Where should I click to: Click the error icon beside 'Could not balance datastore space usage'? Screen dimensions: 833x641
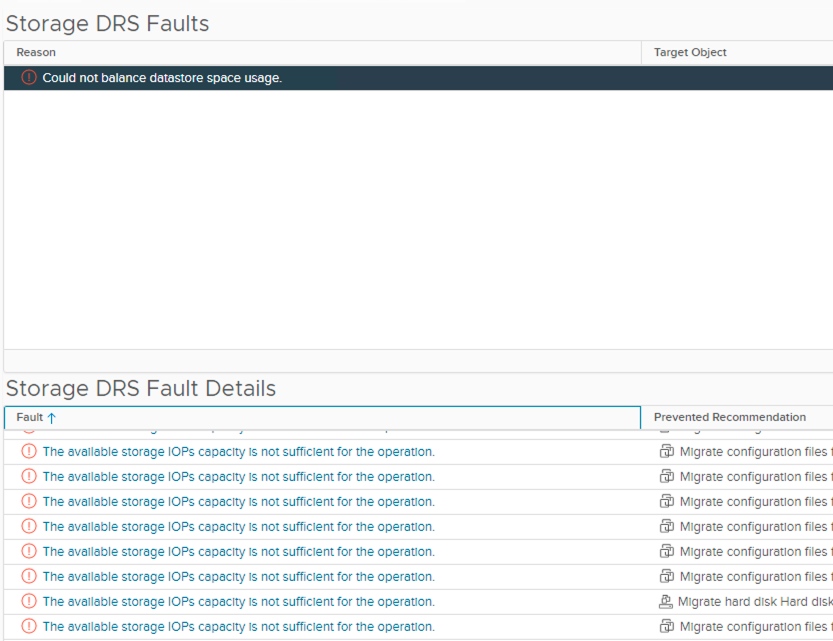28,77
